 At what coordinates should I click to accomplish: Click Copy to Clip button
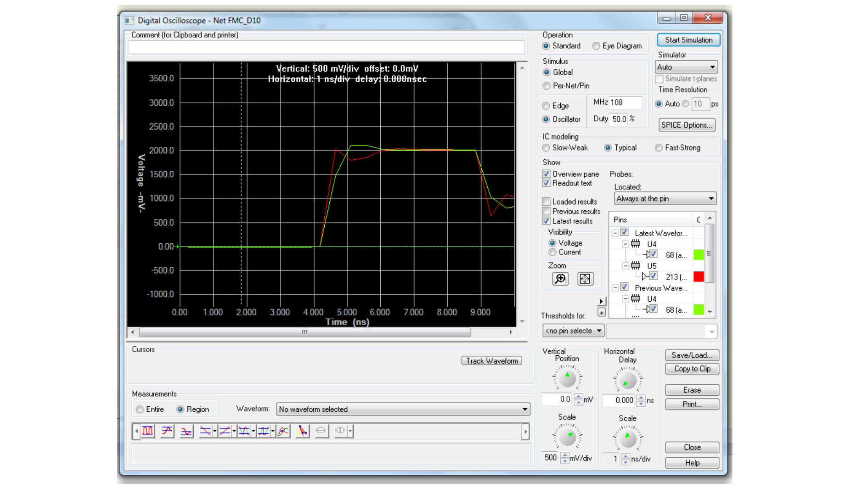click(692, 369)
